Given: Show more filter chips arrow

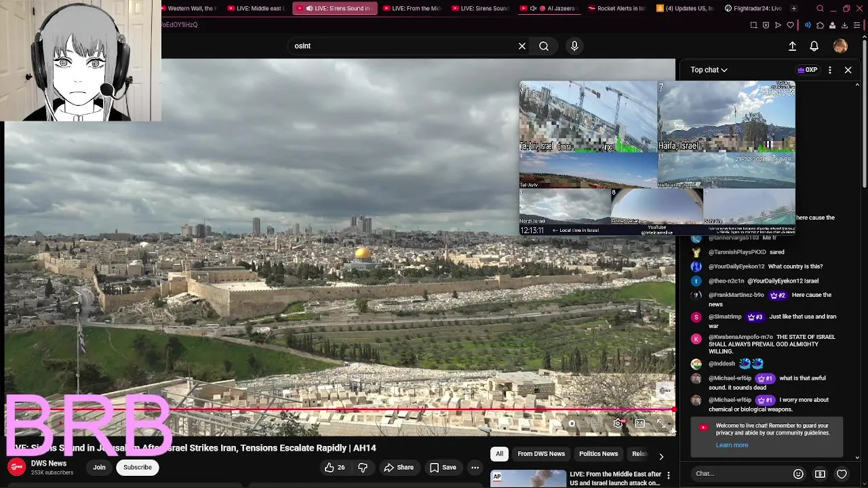Looking at the screenshot, I should (661, 455).
